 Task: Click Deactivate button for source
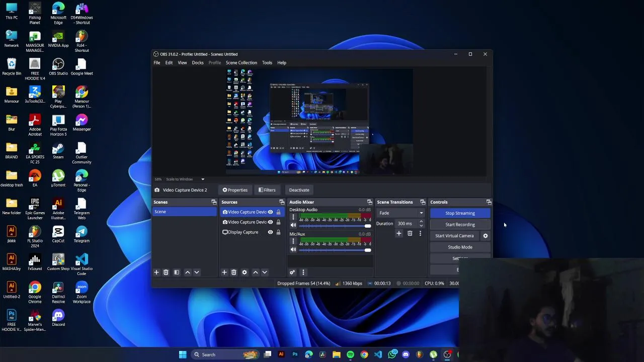[x=299, y=190]
